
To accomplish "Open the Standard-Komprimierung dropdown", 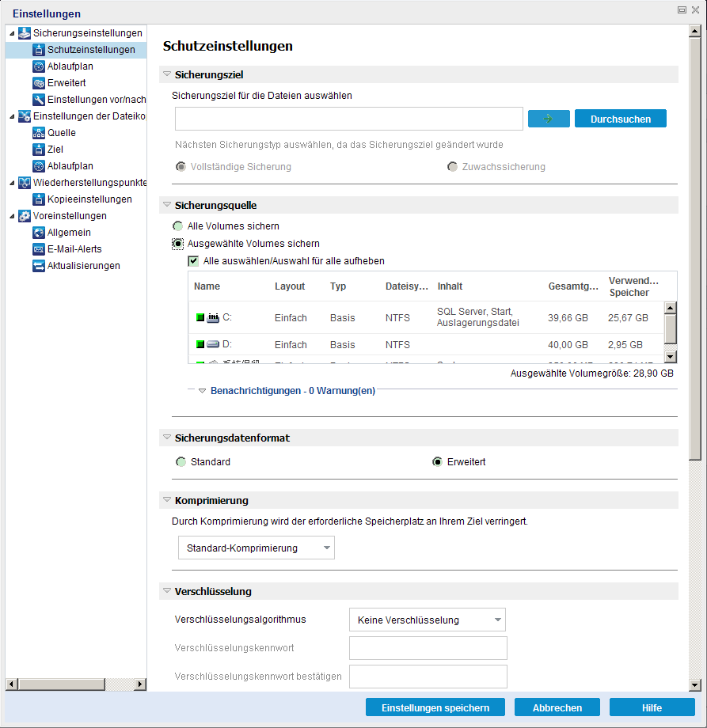I will [257, 548].
